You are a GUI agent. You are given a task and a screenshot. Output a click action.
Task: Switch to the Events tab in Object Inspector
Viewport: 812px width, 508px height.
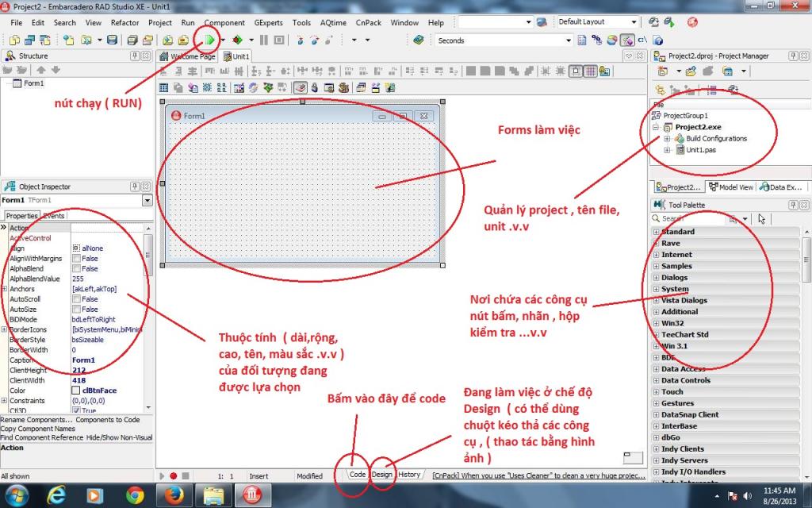click(x=54, y=216)
